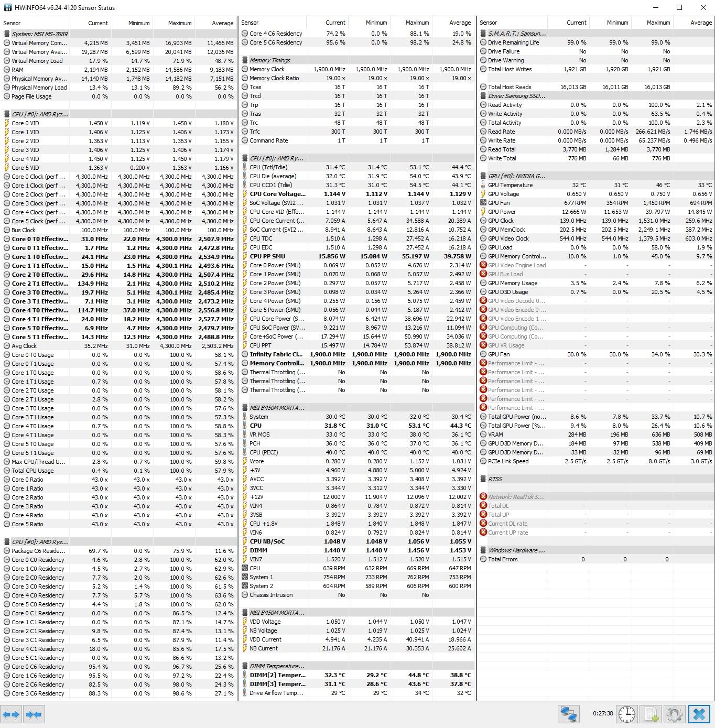The width and height of the screenshot is (715, 728).
Task: Select the System: MSI MS-7B89 group header
Action: click(x=119, y=34)
